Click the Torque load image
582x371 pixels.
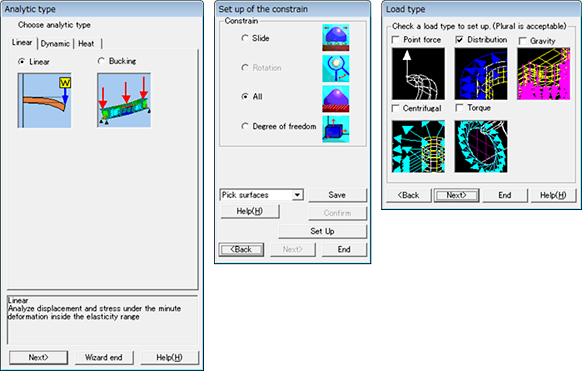(x=481, y=146)
